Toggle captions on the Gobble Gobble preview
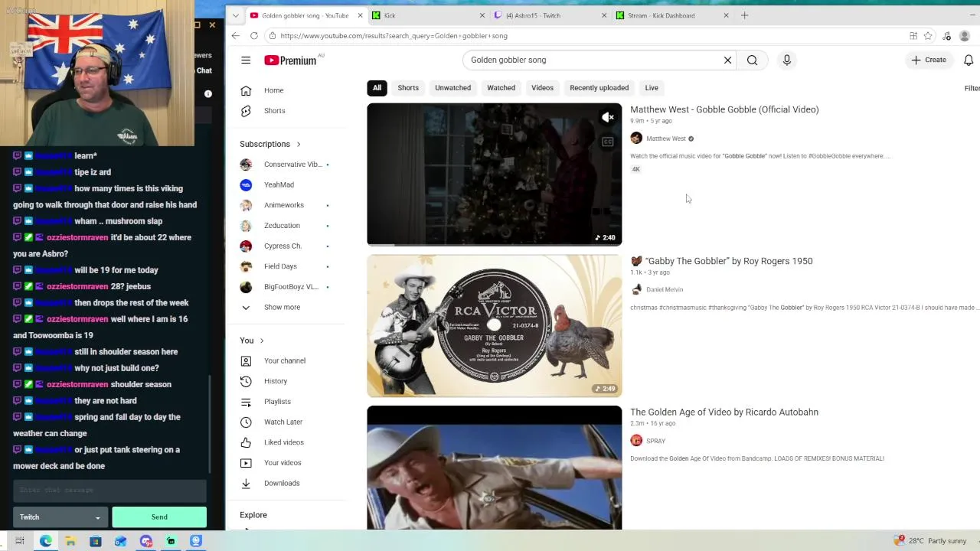980x551 pixels. tap(607, 142)
